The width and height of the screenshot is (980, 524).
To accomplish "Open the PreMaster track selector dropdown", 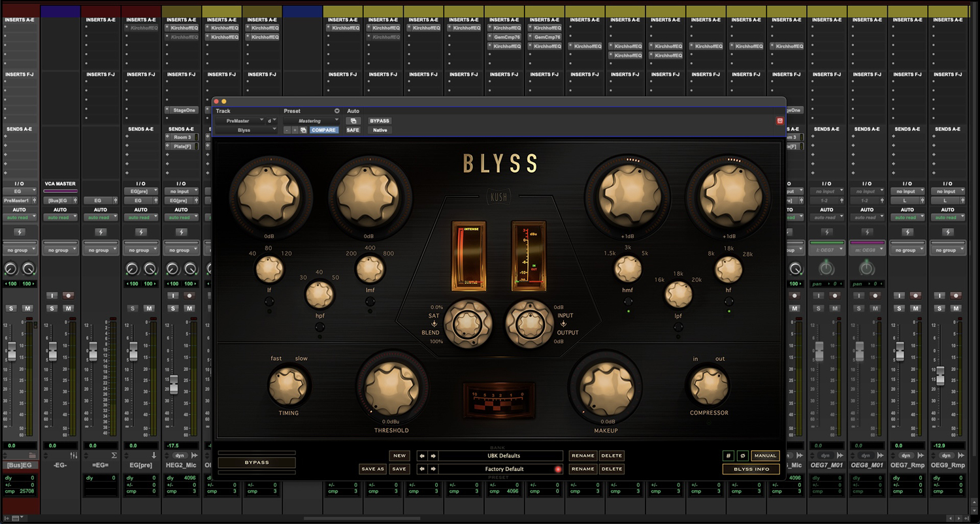I will click(x=240, y=121).
